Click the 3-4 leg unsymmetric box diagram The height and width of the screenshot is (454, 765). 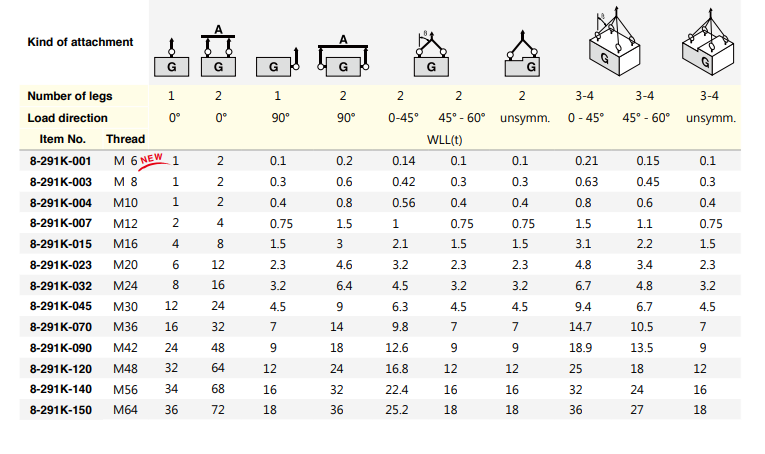(707, 41)
